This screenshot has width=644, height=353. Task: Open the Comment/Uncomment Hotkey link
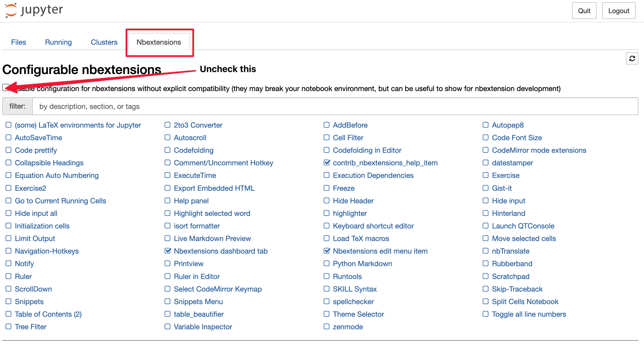(224, 163)
